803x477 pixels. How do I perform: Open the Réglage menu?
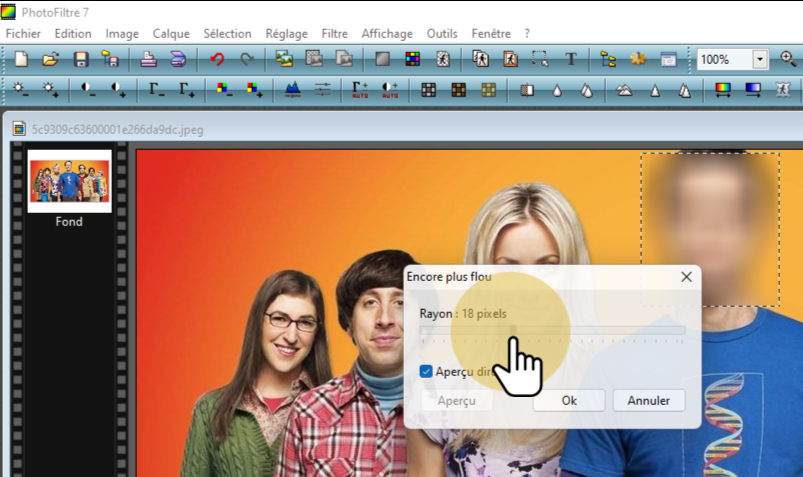pos(286,34)
